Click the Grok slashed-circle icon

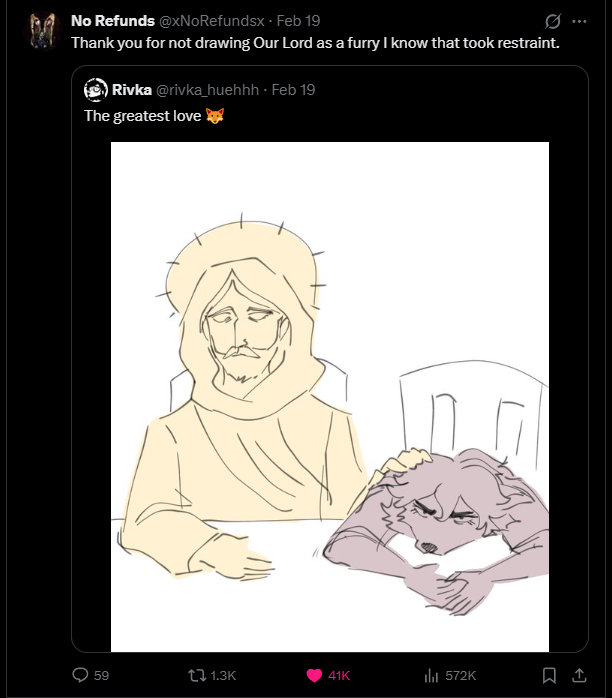point(551,21)
